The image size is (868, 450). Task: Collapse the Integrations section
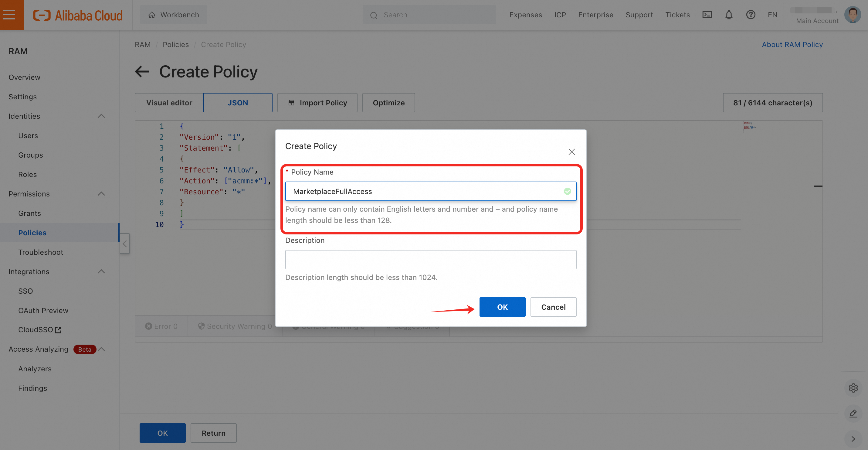point(101,272)
